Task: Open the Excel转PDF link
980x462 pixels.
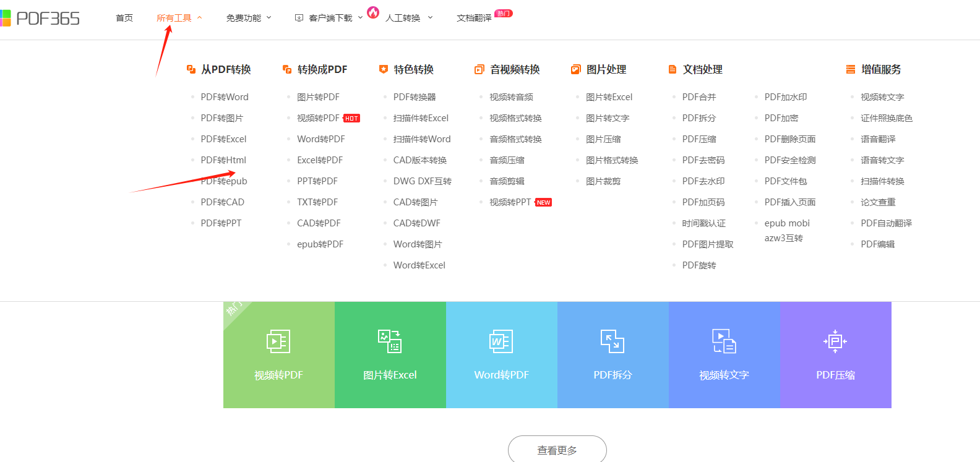Action: pos(320,160)
